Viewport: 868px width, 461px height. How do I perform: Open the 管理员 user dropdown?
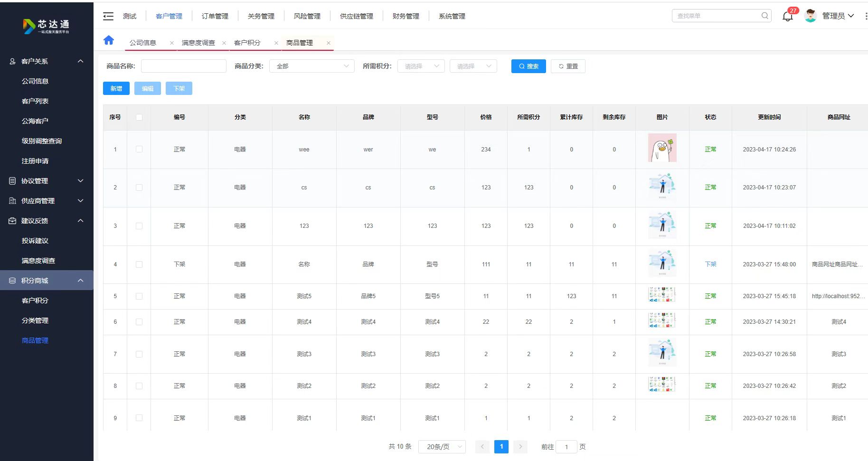pos(838,16)
